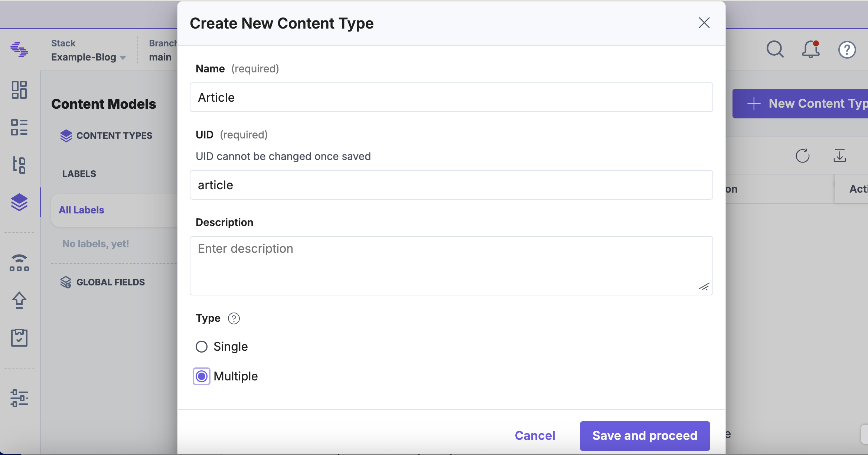This screenshot has height=455, width=868.
Task: Open the Publish Queue sidebar icon
Action: (x=19, y=263)
